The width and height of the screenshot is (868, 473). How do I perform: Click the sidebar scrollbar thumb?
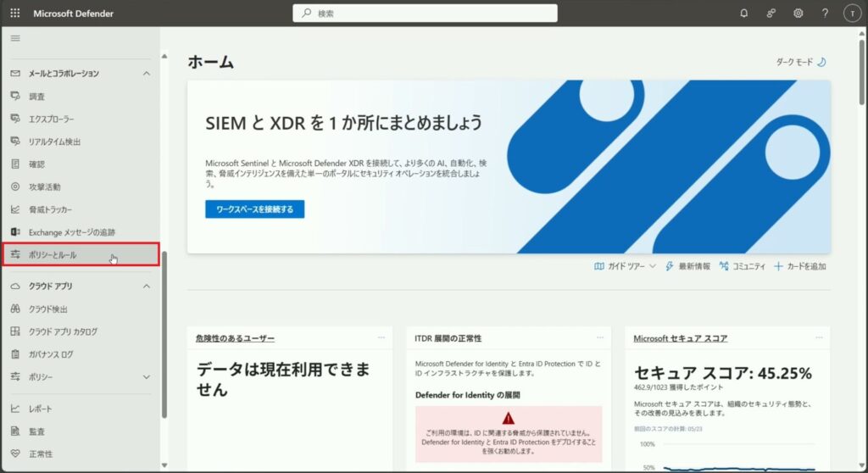pyautogui.click(x=164, y=335)
